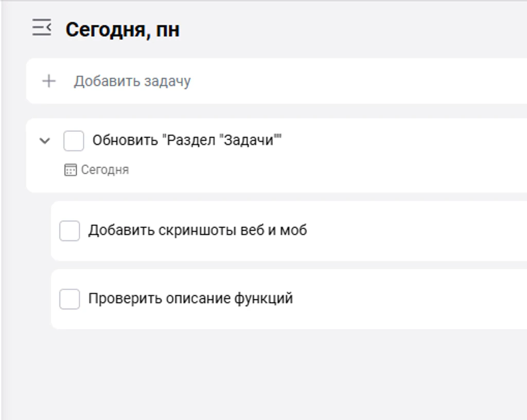Check off Добавить скриншоты веб и моб
The height and width of the screenshot is (420, 527).
pos(69,231)
